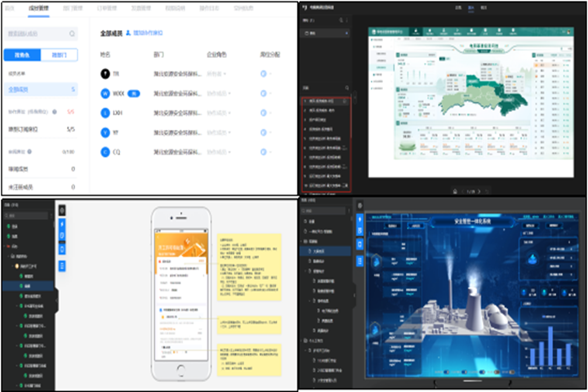Viewport: 588px width, 392px height.
Task: Open the dropdown at the top of the dark left panel
Action: pos(325,33)
